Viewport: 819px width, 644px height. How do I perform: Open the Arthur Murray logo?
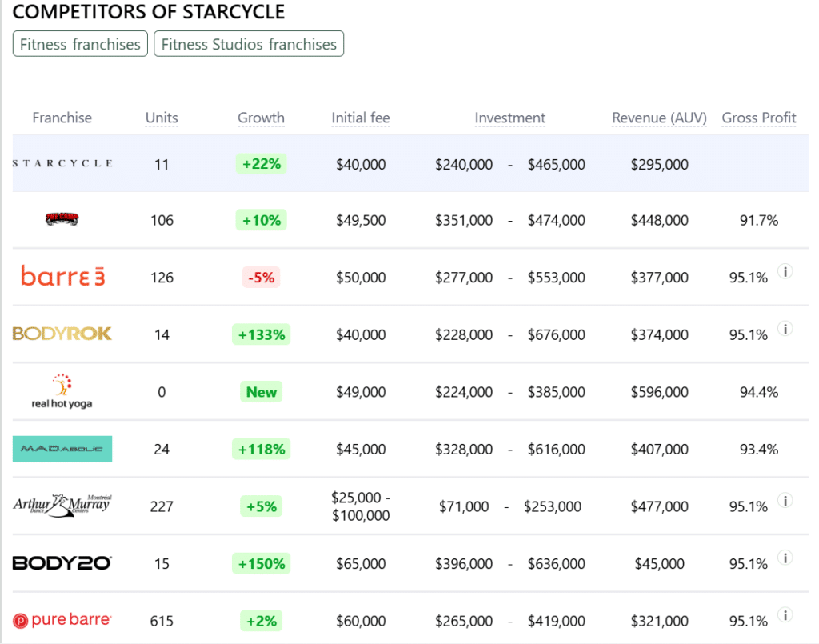(62, 506)
